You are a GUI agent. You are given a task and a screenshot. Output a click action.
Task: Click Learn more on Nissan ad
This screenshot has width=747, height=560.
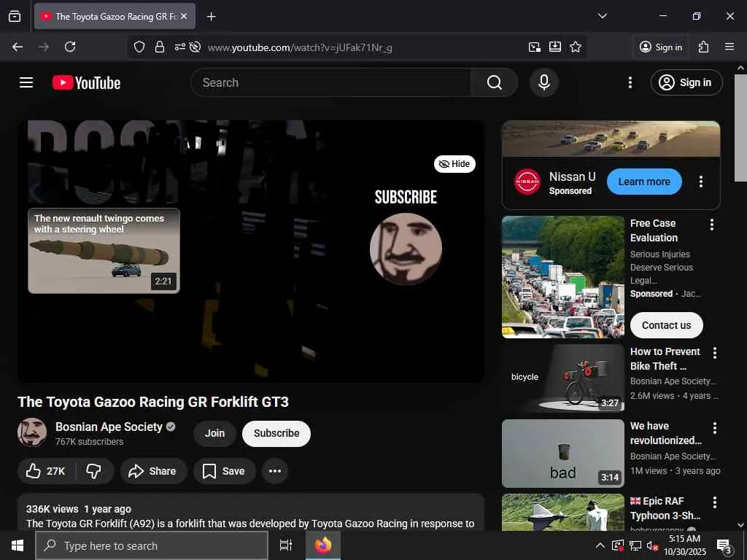[644, 182]
